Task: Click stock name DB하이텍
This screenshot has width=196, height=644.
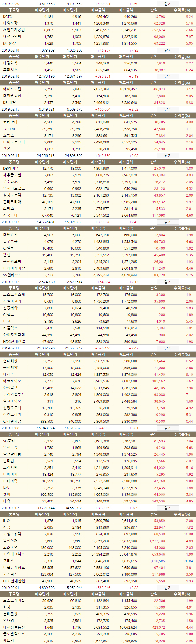Action: pos(11,169)
